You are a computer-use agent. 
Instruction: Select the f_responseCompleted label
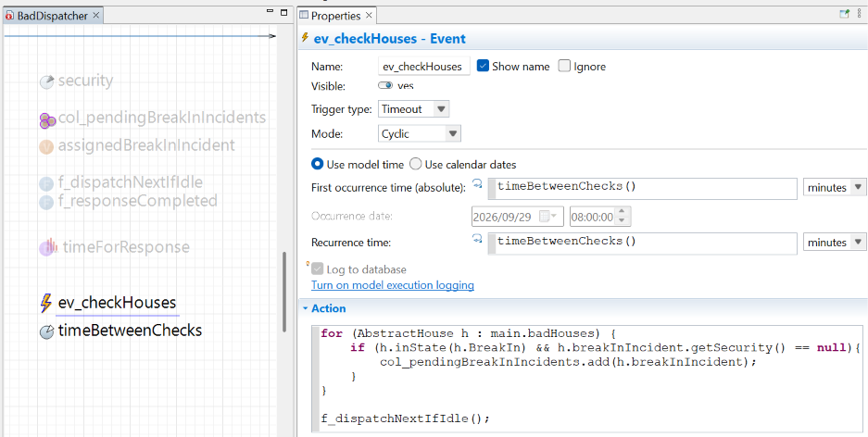pyautogui.click(x=137, y=200)
